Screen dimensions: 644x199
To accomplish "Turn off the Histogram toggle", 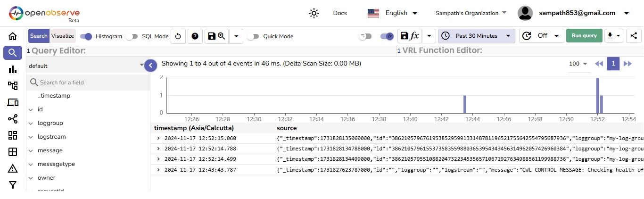I will click(x=86, y=36).
